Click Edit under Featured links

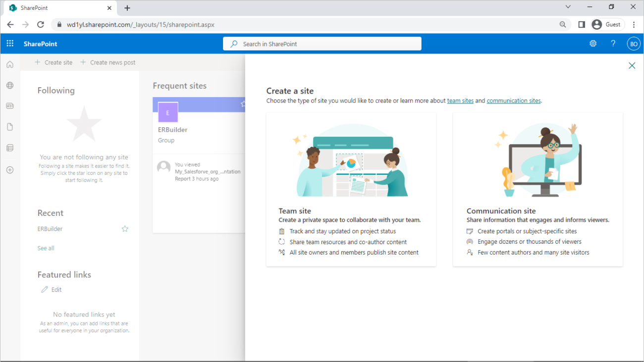pyautogui.click(x=51, y=289)
